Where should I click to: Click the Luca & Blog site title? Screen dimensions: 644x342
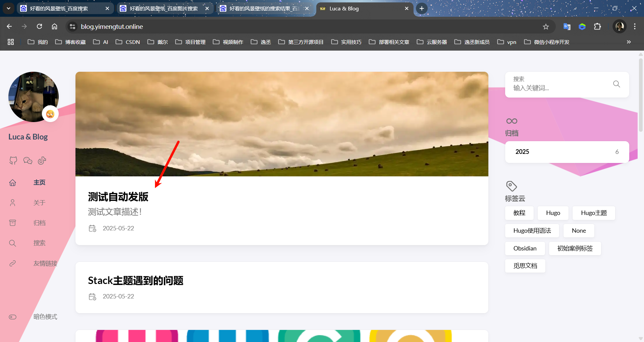pos(28,137)
